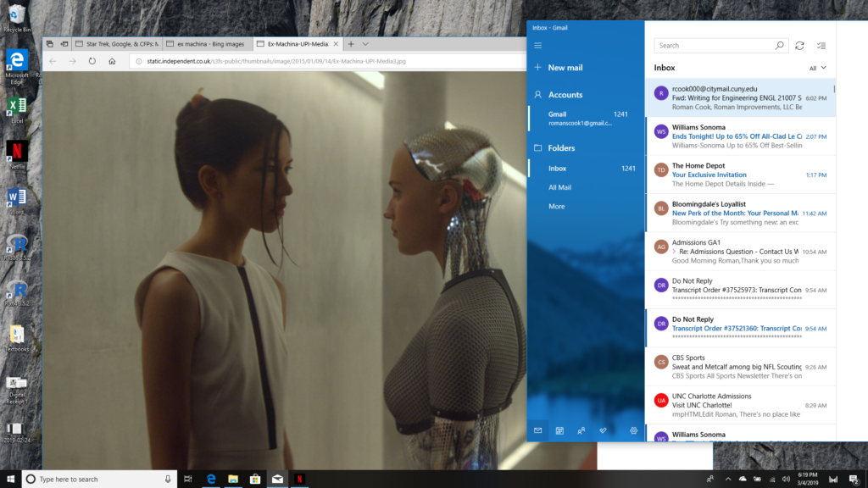Viewport: 868px width, 488px height.
Task: Click set these tabs aside icon
Action: (x=64, y=44)
